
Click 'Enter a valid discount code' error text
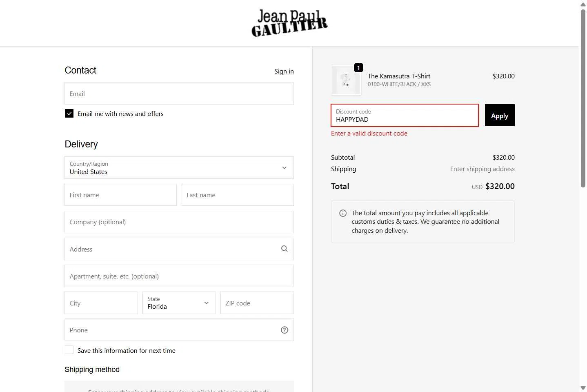click(369, 133)
